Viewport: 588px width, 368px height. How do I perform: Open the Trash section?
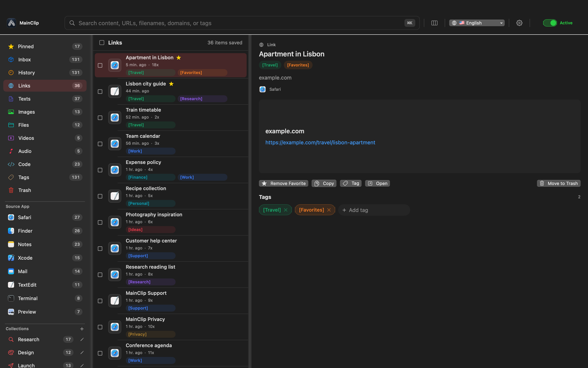[x=45, y=190]
